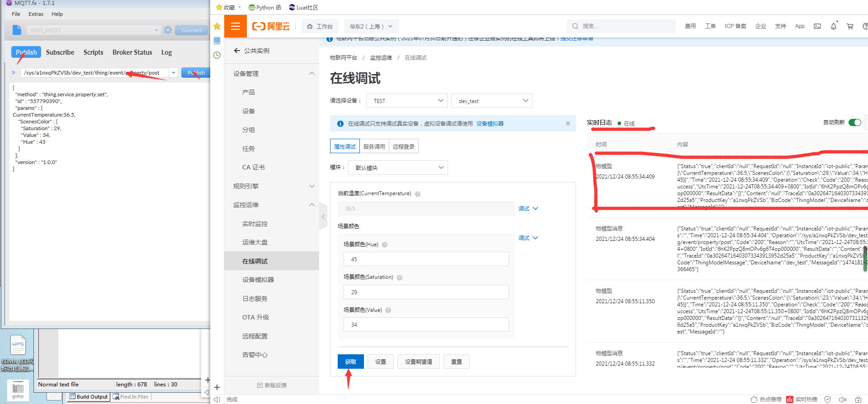868x404 pixels.
Task: Open the Log tab in MQTT.fx
Action: [166, 52]
